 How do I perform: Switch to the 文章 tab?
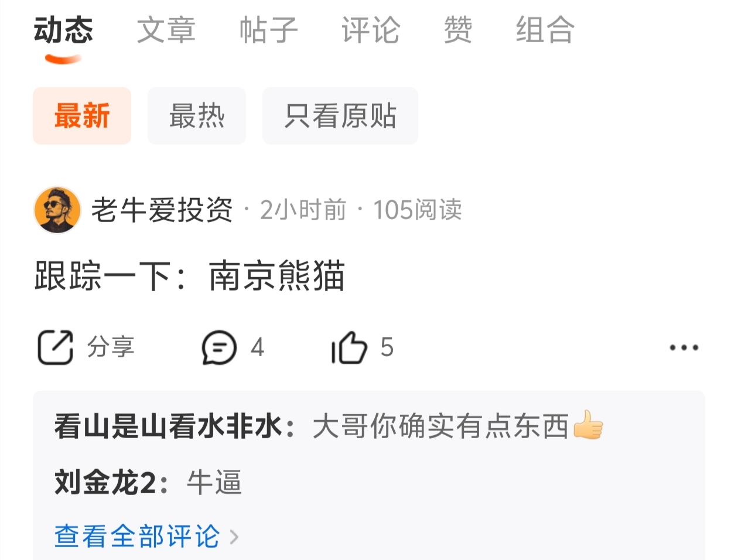coord(166,30)
